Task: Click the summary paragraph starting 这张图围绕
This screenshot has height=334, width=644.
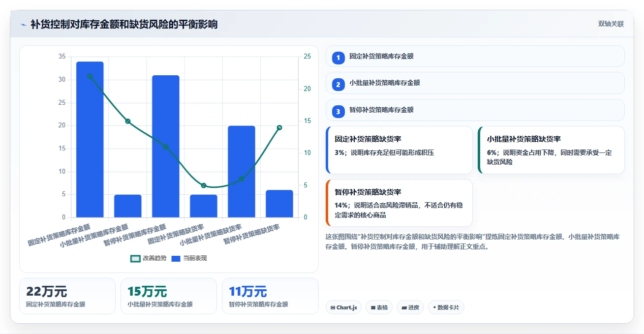Action: pyautogui.click(x=473, y=242)
